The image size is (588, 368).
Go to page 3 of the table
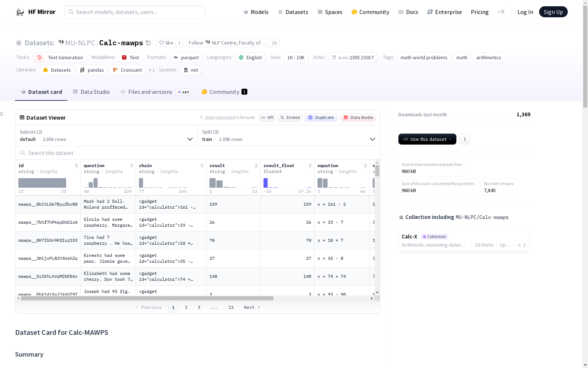tap(199, 307)
